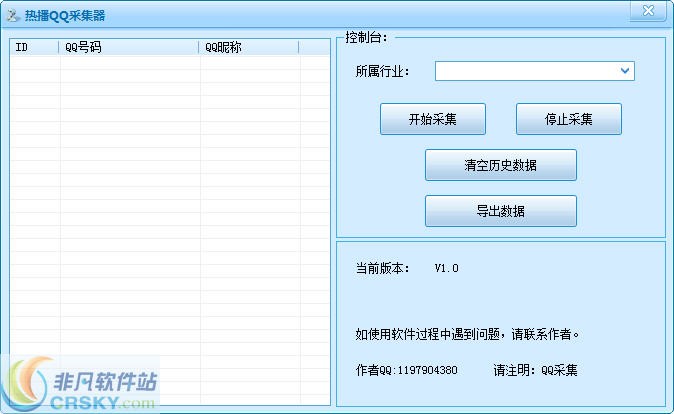Click the 如使用软件过程中遇到问题 help sentence

click(x=468, y=334)
